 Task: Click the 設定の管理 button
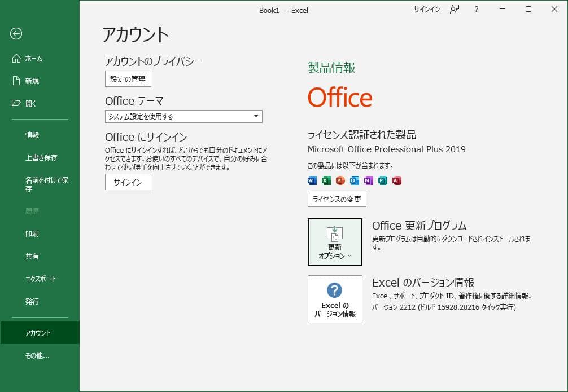[128, 78]
